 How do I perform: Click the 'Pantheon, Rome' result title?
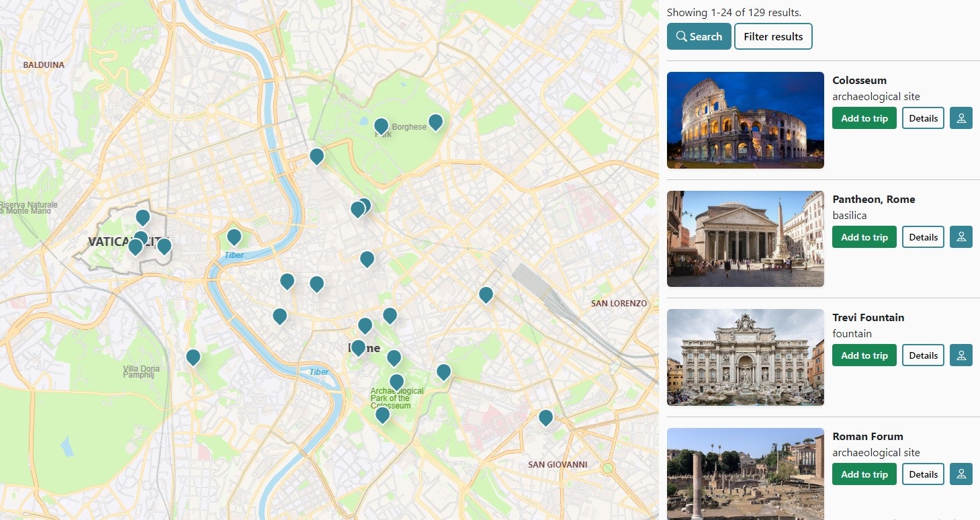(873, 200)
